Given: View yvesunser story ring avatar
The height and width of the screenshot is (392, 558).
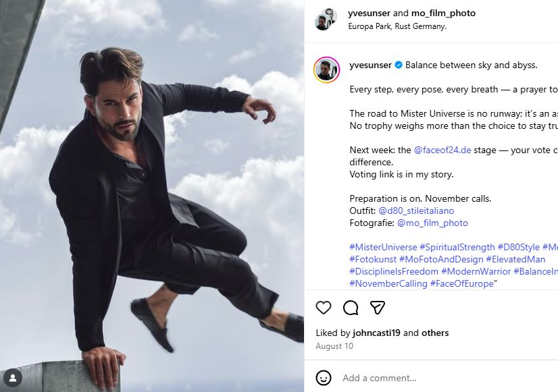Looking at the screenshot, I should coord(326,69).
